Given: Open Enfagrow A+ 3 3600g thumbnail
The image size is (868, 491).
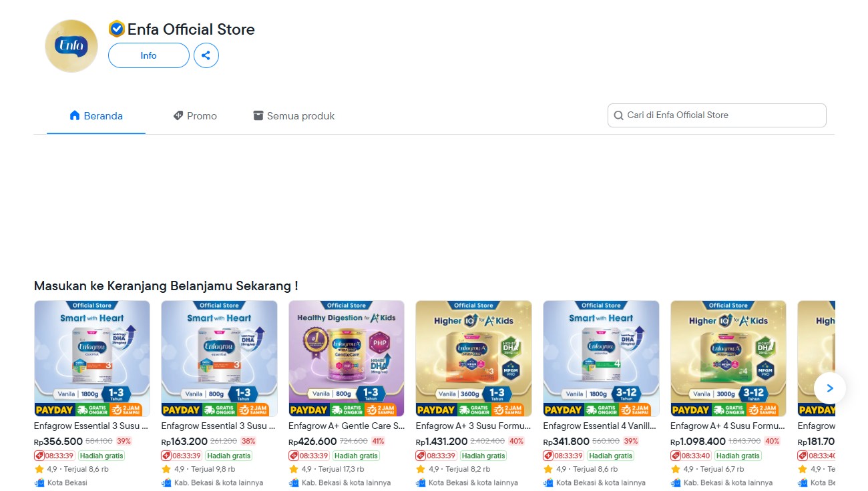Looking at the screenshot, I should click(474, 358).
